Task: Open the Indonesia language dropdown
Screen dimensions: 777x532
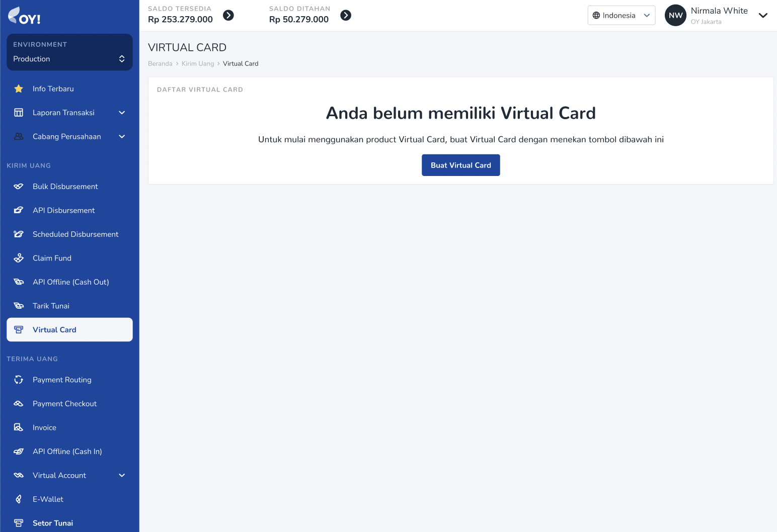Action: (621, 16)
